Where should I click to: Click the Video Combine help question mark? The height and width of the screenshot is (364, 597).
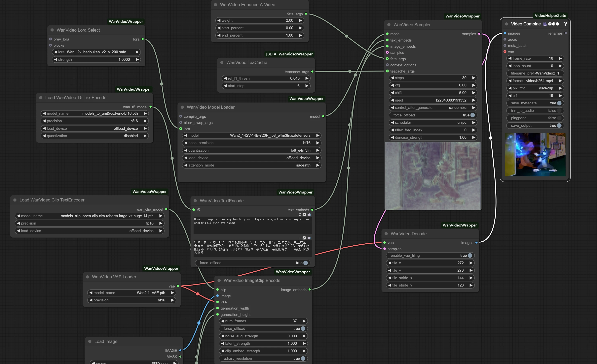pos(565,24)
